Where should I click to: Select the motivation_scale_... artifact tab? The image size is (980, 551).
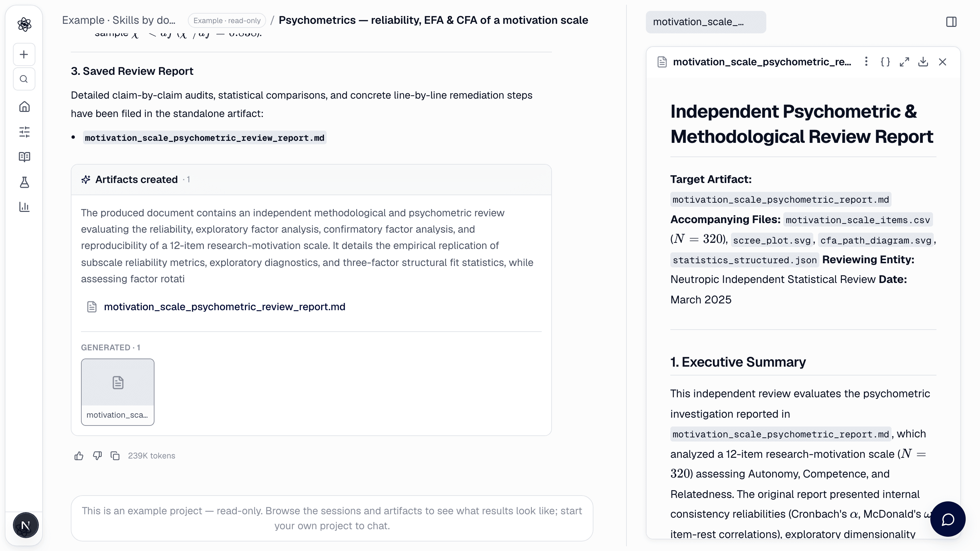tap(706, 22)
